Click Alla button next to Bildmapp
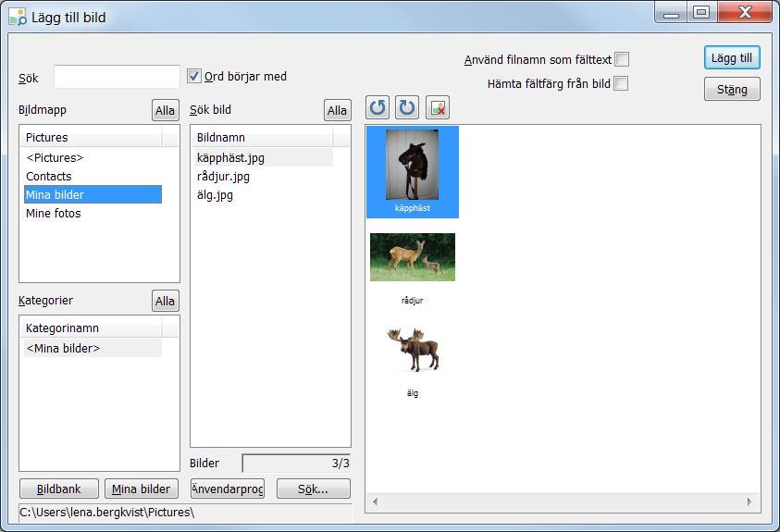Viewport: 780px width, 532px height. 165,110
